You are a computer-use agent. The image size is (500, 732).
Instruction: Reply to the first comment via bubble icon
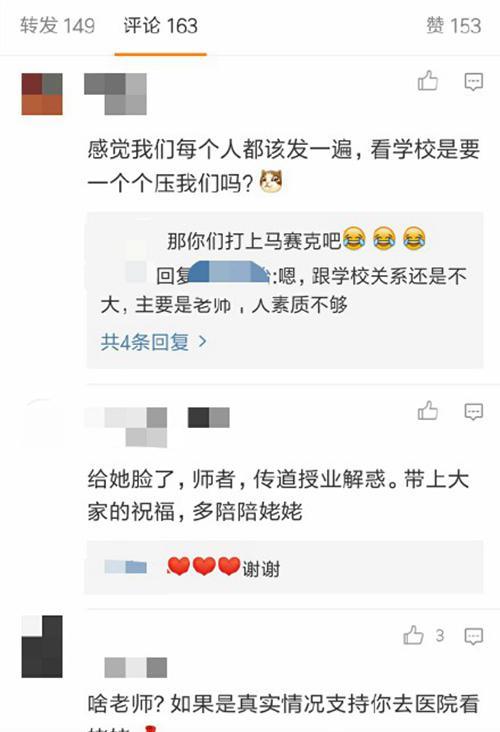(473, 82)
